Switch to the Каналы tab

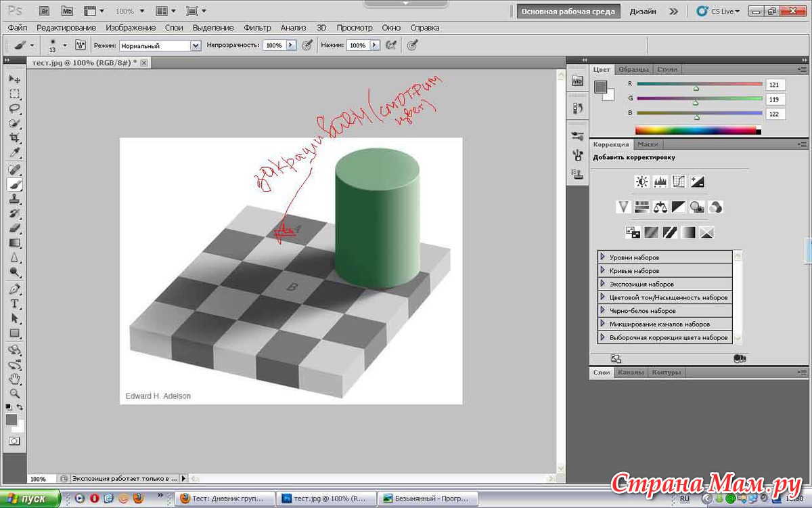pyautogui.click(x=631, y=373)
